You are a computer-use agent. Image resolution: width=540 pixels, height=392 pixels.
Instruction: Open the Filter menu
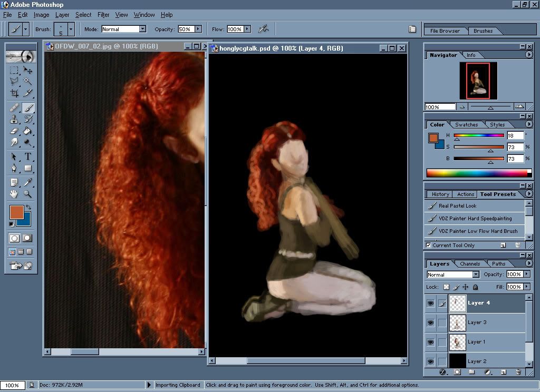[x=103, y=15]
